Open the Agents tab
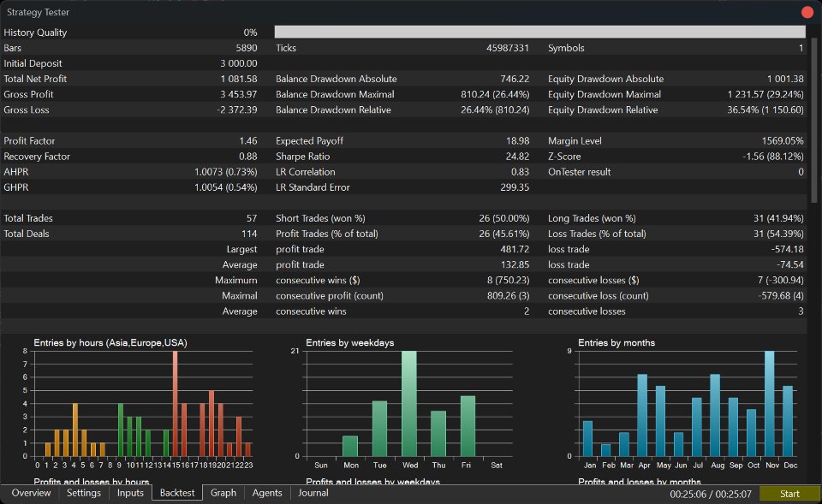The image size is (822, 504). [267, 493]
